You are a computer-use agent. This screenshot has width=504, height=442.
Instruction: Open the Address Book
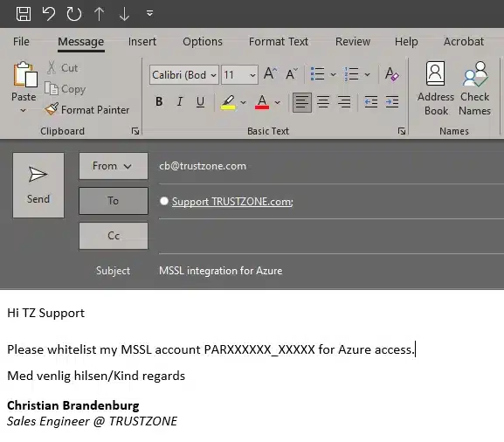[436, 88]
